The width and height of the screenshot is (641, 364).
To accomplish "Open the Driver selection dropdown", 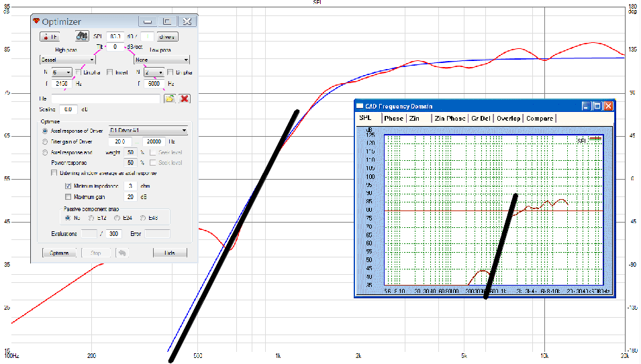I will (x=148, y=131).
